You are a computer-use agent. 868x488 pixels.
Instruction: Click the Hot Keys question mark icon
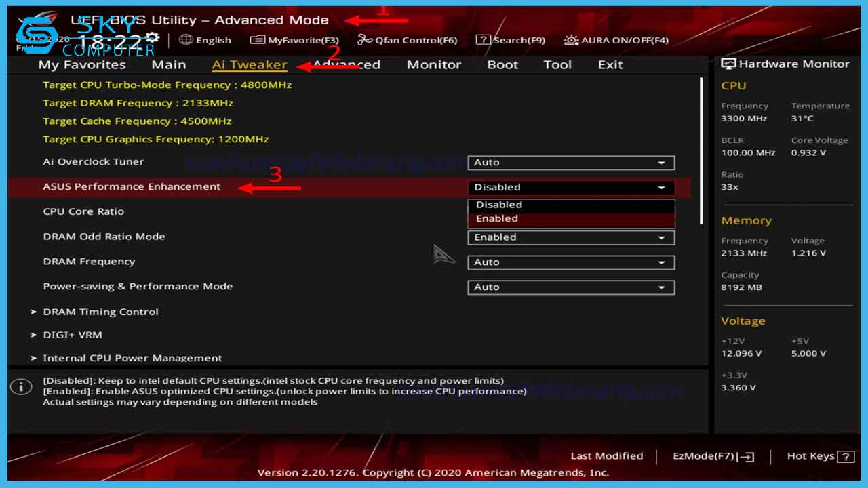846,457
